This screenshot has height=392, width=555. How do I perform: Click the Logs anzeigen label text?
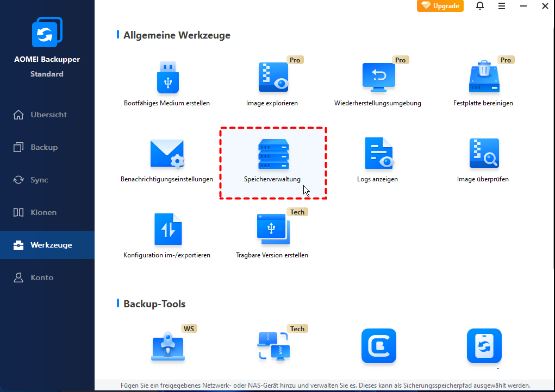click(377, 179)
